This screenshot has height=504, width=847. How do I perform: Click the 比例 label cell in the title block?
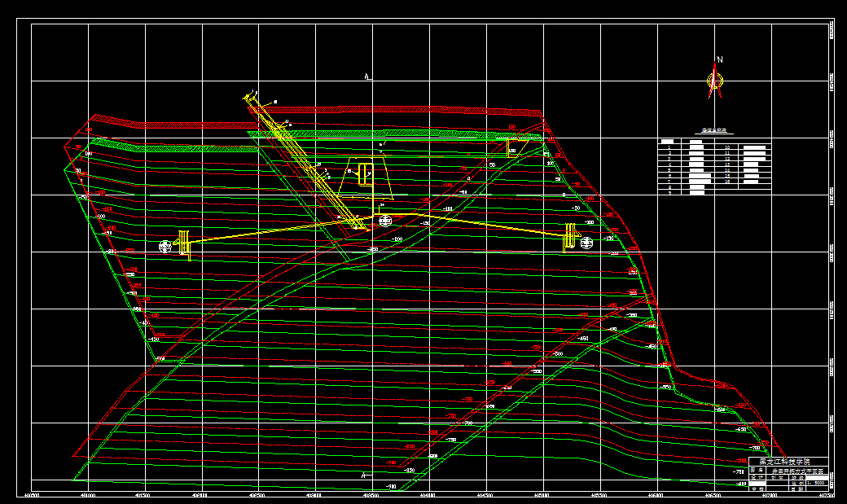pos(797,483)
